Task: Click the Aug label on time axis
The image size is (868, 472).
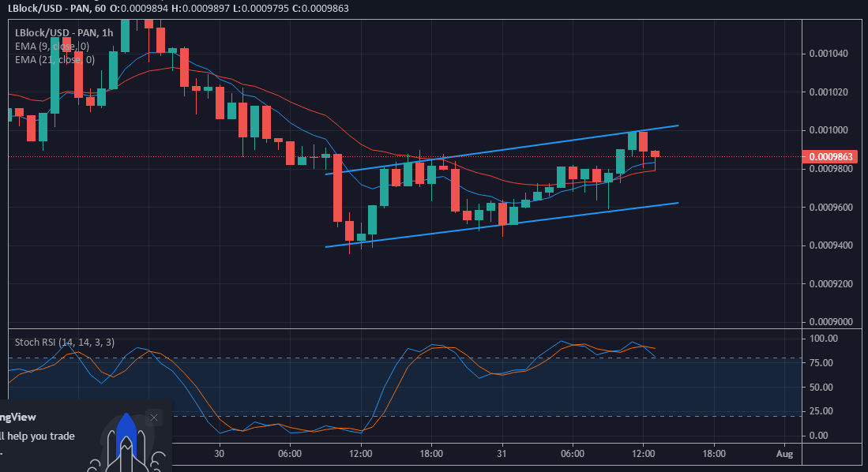Action: click(x=784, y=453)
